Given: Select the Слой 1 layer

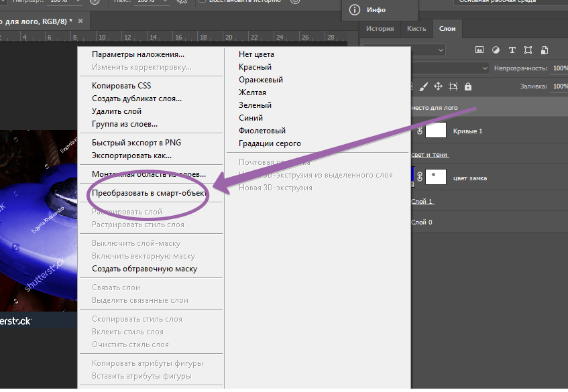Looking at the screenshot, I should click(x=490, y=201).
